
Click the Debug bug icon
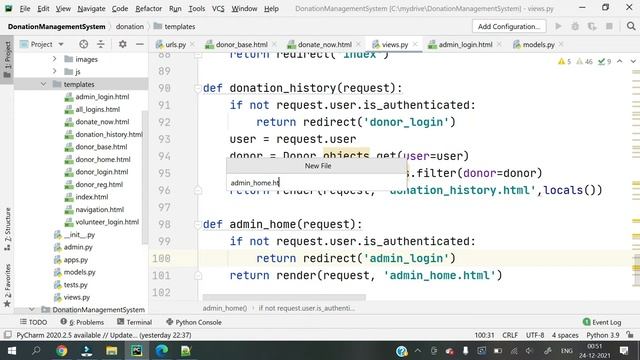[x=575, y=27]
